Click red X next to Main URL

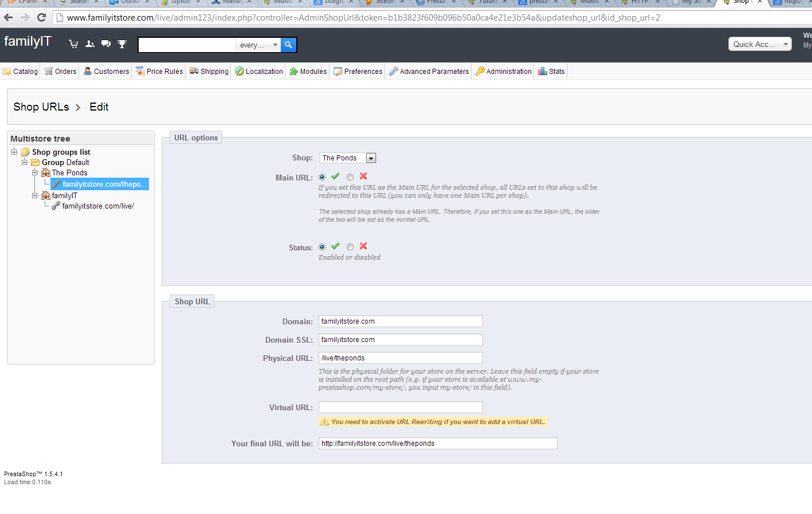[x=363, y=176]
